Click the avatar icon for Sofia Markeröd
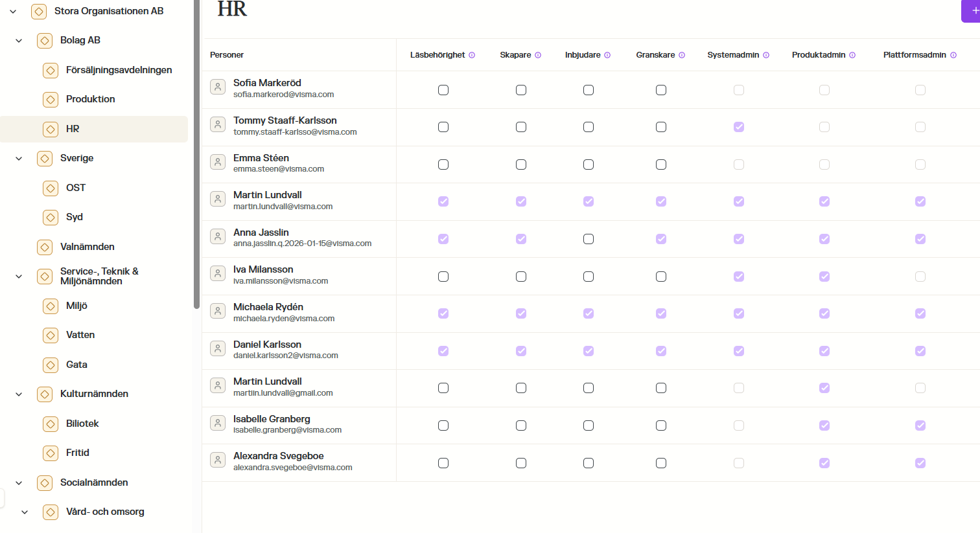The width and height of the screenshot is (980, 533). (218, 87)
